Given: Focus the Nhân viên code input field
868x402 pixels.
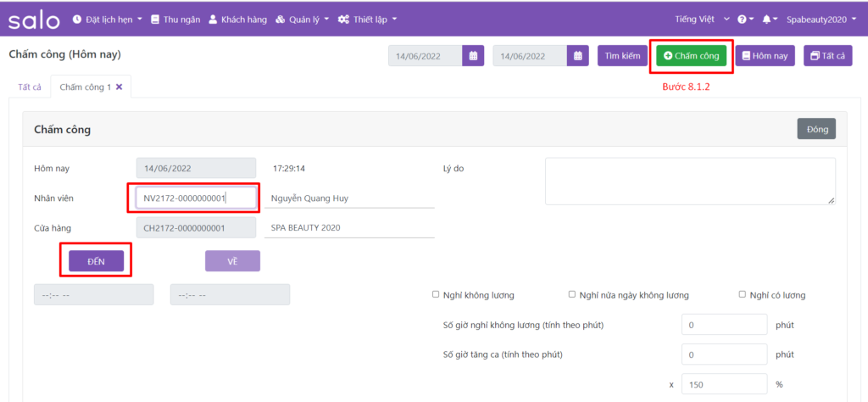Looking at the screenshot, I should (196, 198).
